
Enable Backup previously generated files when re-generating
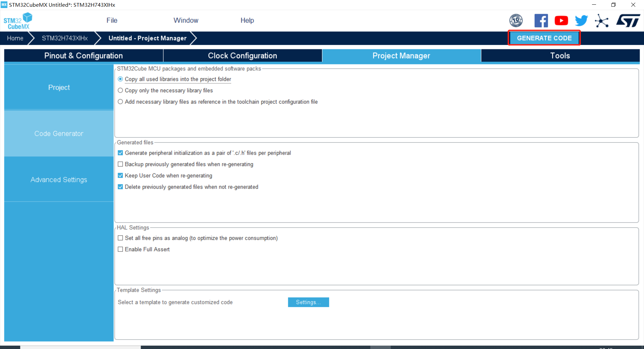click(x=120, y=164)
